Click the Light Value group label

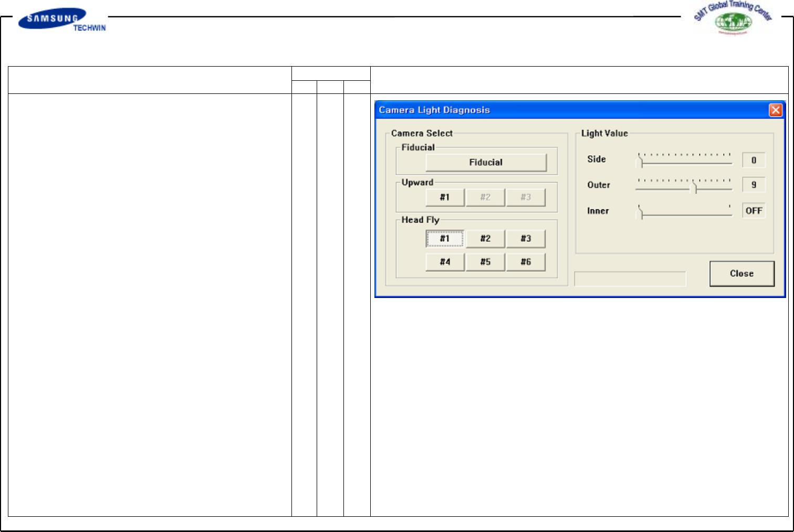604,133
